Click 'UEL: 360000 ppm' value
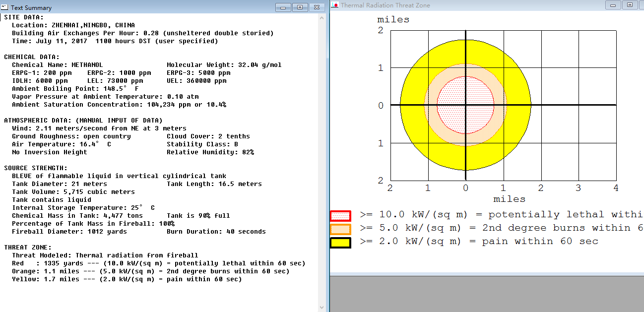This screenshot has height=312, width=644. (x=196, y=81)
